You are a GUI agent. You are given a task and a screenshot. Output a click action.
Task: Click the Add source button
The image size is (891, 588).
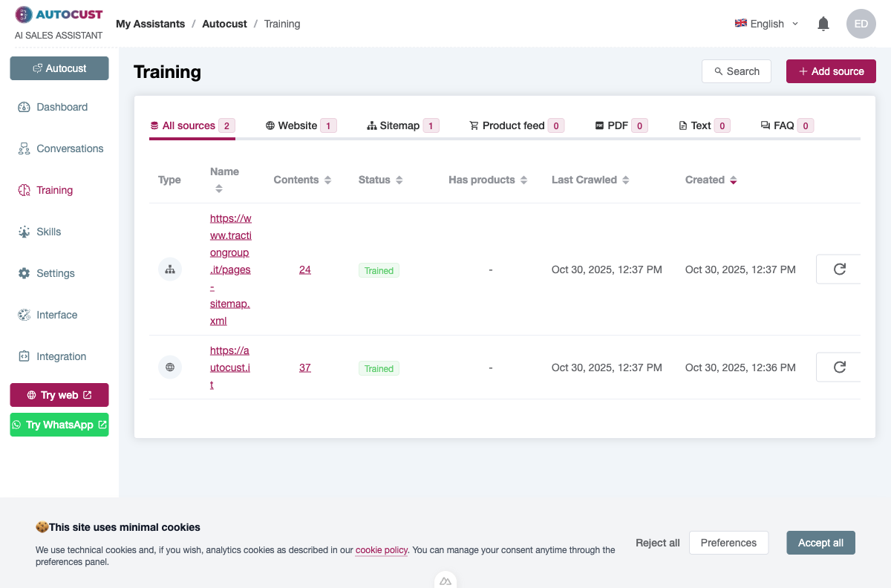[831, 71]
